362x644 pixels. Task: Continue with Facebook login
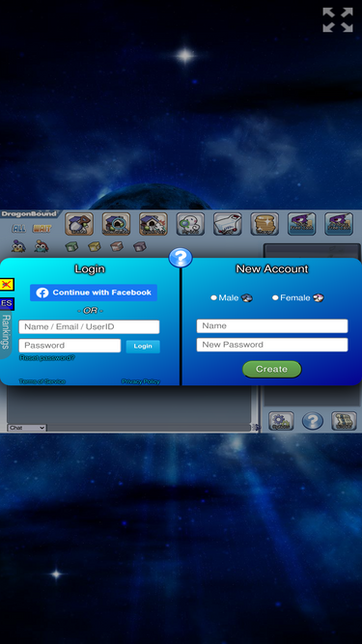tap(94, 293)
